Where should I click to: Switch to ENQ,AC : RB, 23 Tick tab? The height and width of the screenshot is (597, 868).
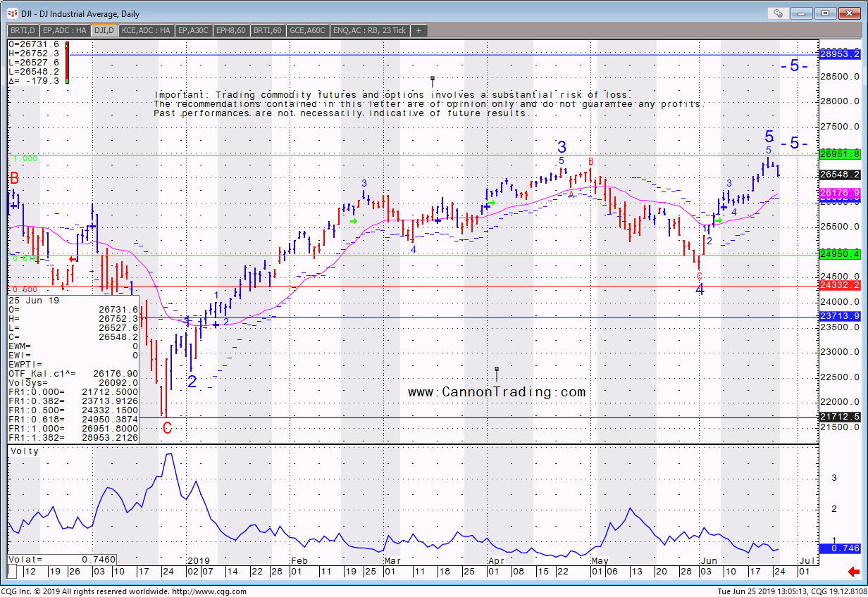[370, 30]
